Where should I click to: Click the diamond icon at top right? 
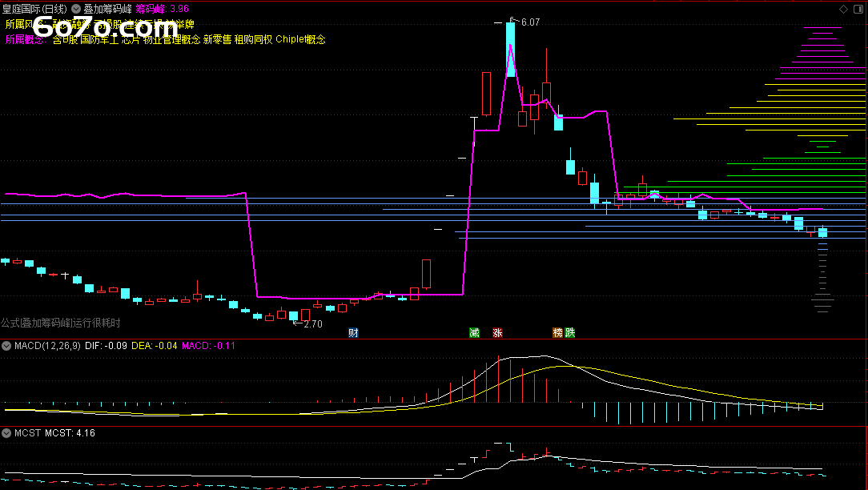843,9
